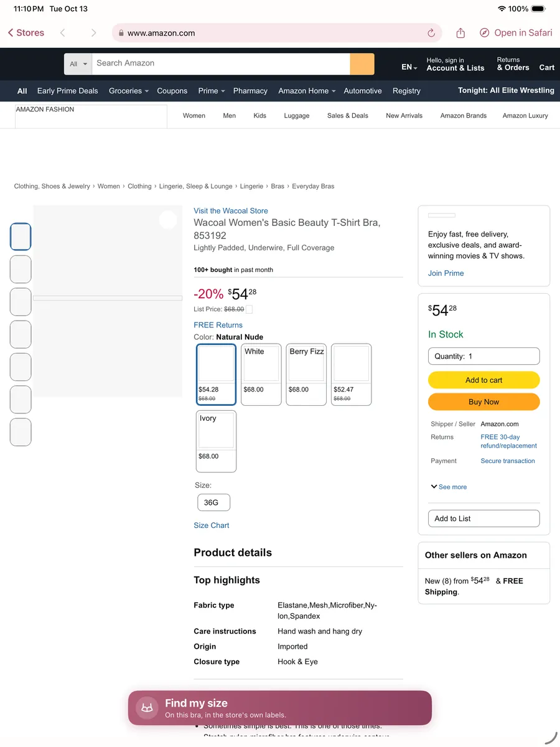Tap the Find my size banner

(x=280, y=708)
